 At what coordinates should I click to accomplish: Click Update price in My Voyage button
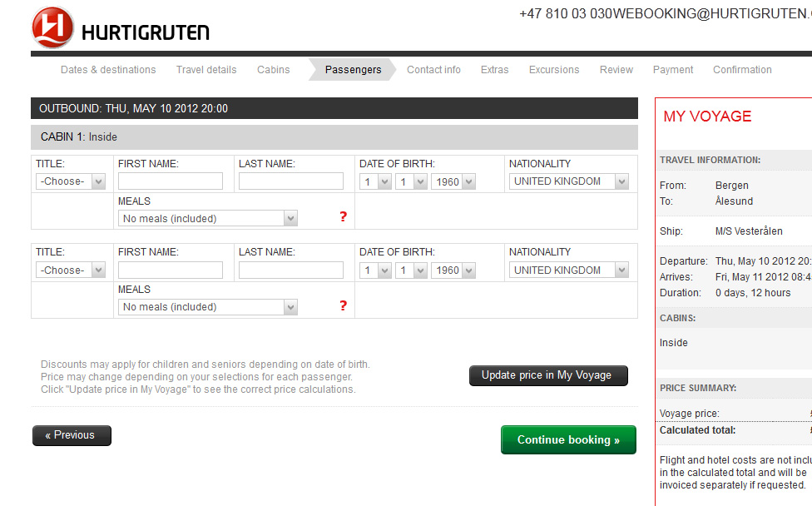[548, 375]
